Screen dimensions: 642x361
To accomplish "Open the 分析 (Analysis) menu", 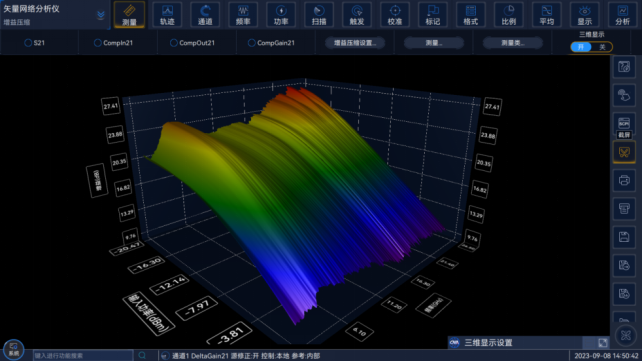I will click(622, 15).
